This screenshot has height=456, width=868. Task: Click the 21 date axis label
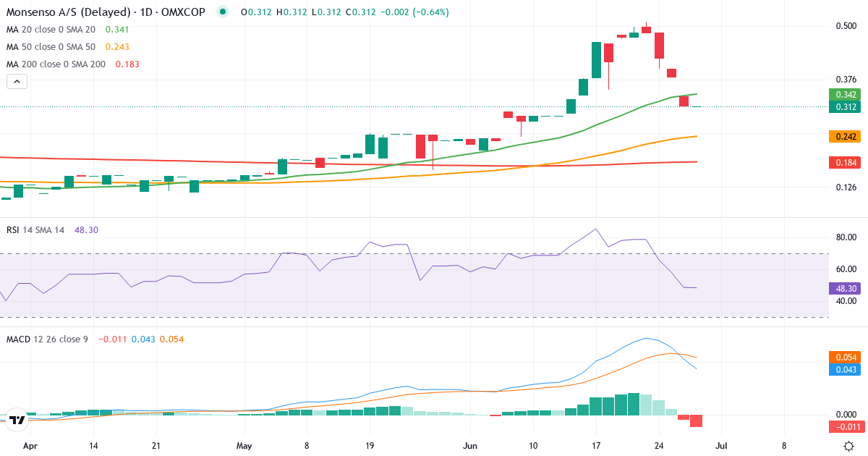pyautogui.click(x=156, y=446)
